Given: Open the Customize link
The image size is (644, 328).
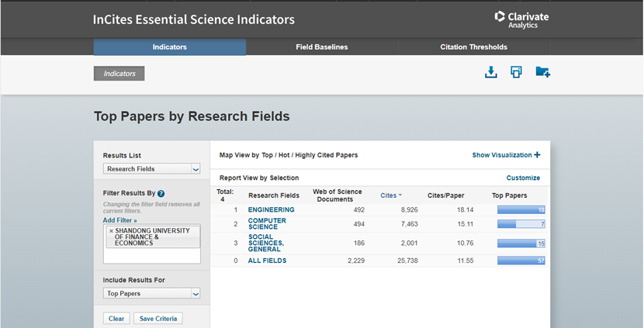Looking at the screenshot, I should (x=523, y=178).
